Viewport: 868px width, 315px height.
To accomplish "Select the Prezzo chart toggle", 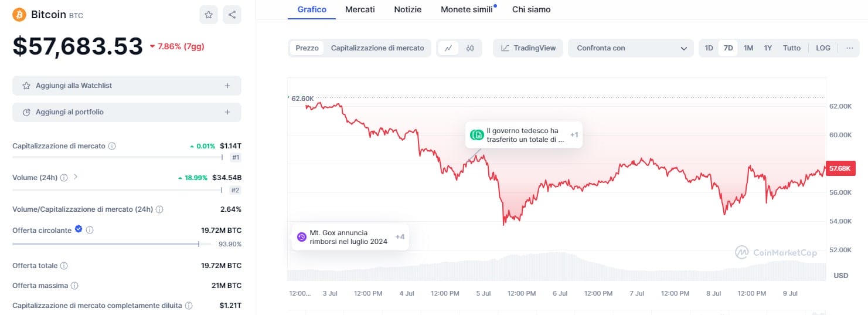I will [307, 48].
